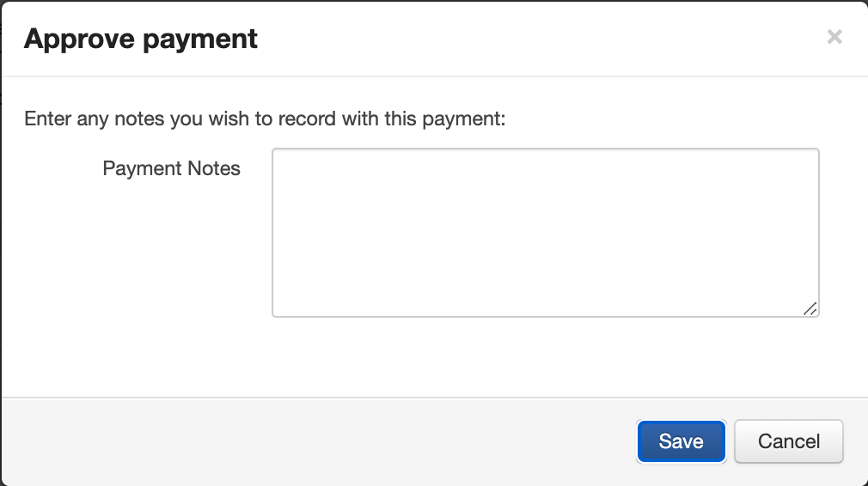Select the diagonal resize grip icon
Screen dimensions: 868x486
(x=810, y=309)
